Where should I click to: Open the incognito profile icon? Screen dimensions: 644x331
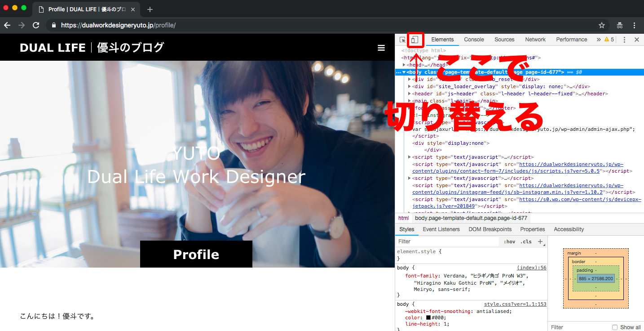coord(620,25)
